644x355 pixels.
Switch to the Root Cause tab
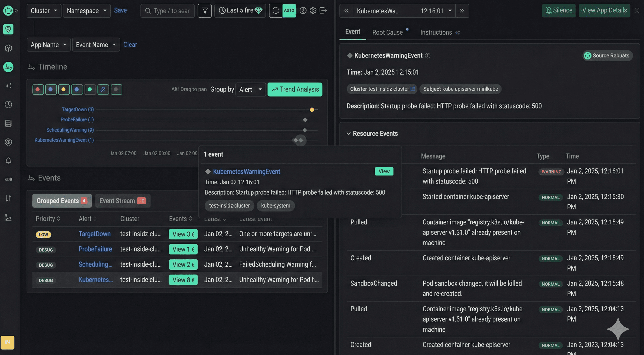coord(387,33)
